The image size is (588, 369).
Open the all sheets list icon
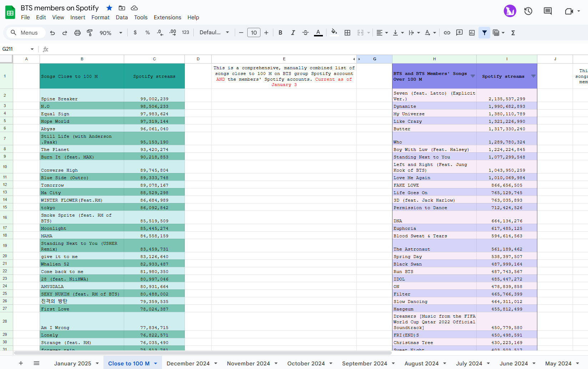pos(36,363)
